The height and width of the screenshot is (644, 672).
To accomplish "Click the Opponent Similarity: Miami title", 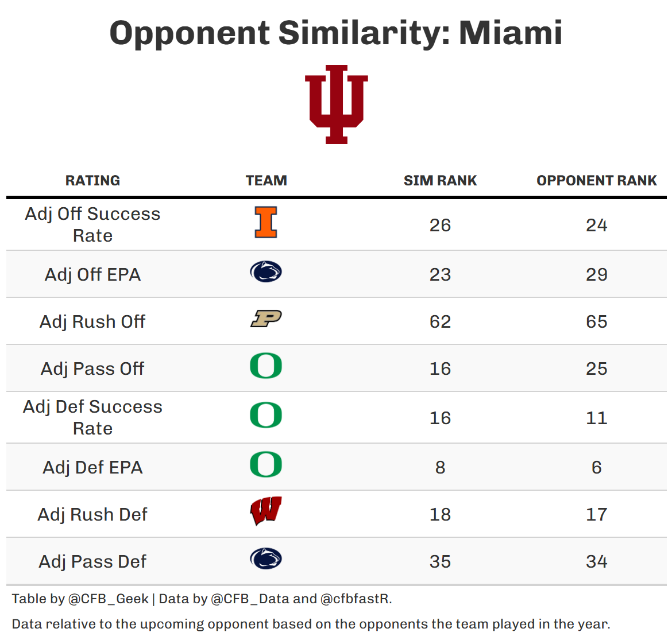I will tap(336, 33).
